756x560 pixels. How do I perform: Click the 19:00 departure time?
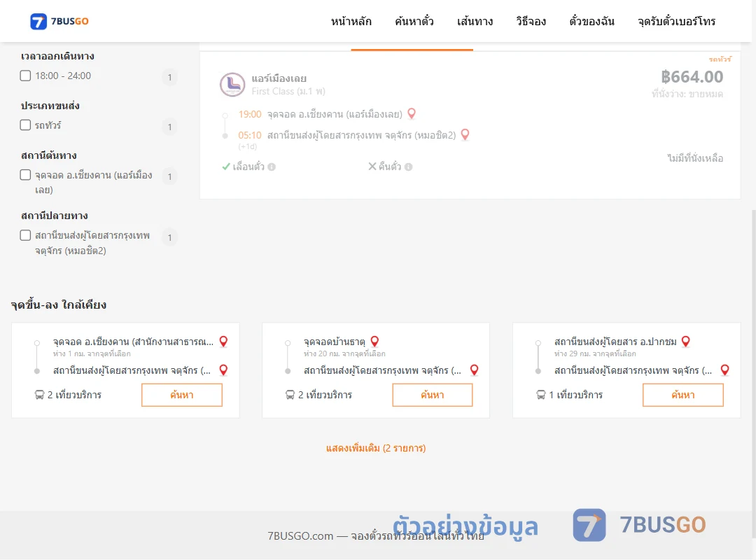(250, 114)
